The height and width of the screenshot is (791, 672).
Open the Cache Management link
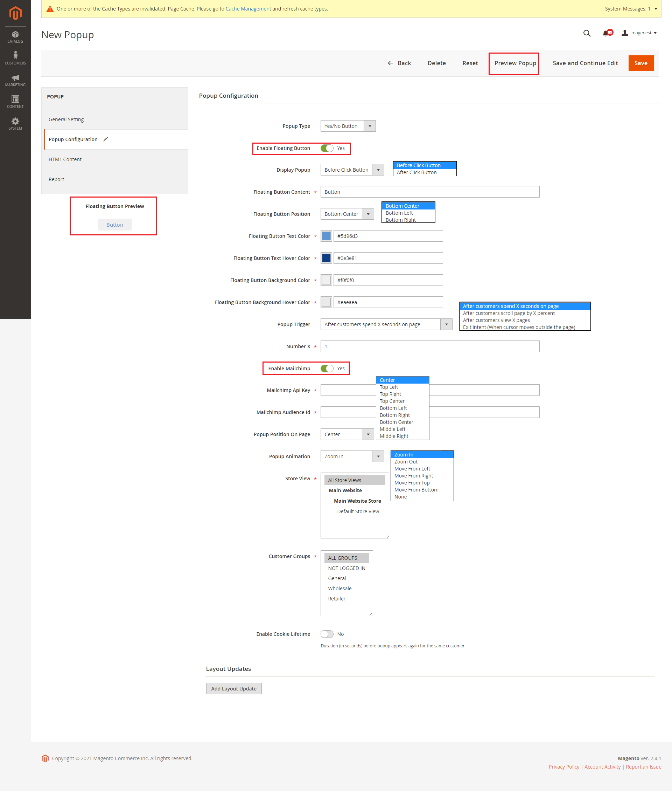click(x=248, y=9)
